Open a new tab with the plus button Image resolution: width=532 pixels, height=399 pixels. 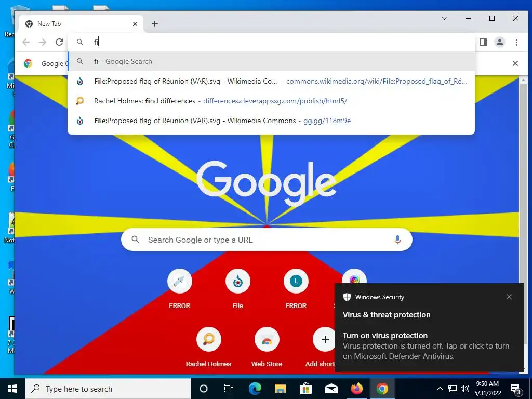155,24
